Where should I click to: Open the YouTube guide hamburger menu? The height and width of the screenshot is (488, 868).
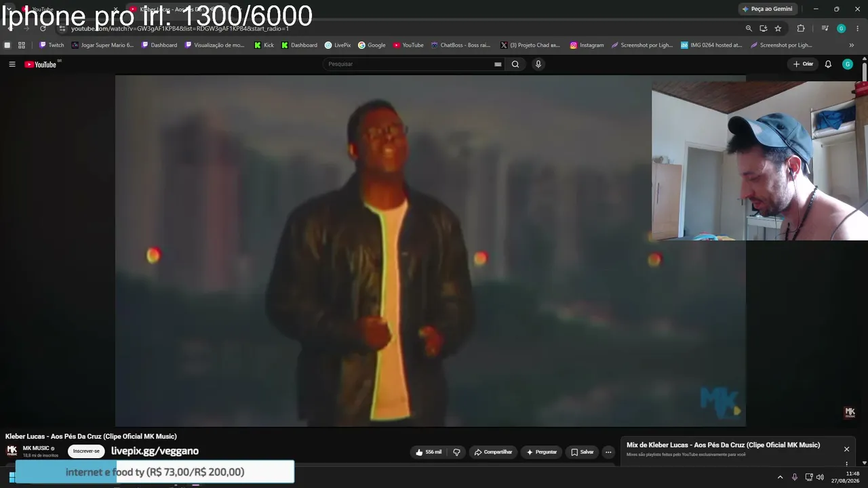[x=12, y=64]
